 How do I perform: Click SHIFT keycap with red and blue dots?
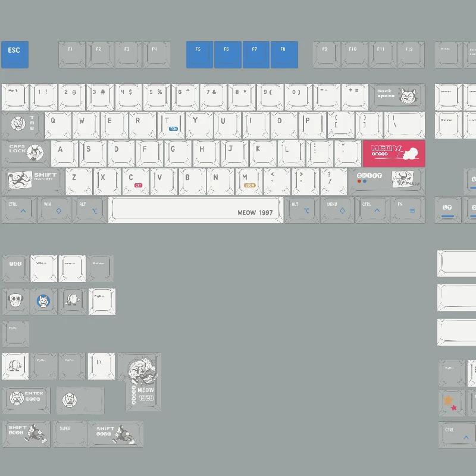pos(386,182)
